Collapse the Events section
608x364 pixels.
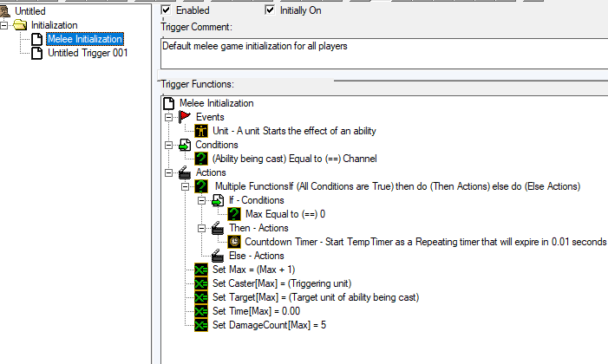[x=168, y=117]
